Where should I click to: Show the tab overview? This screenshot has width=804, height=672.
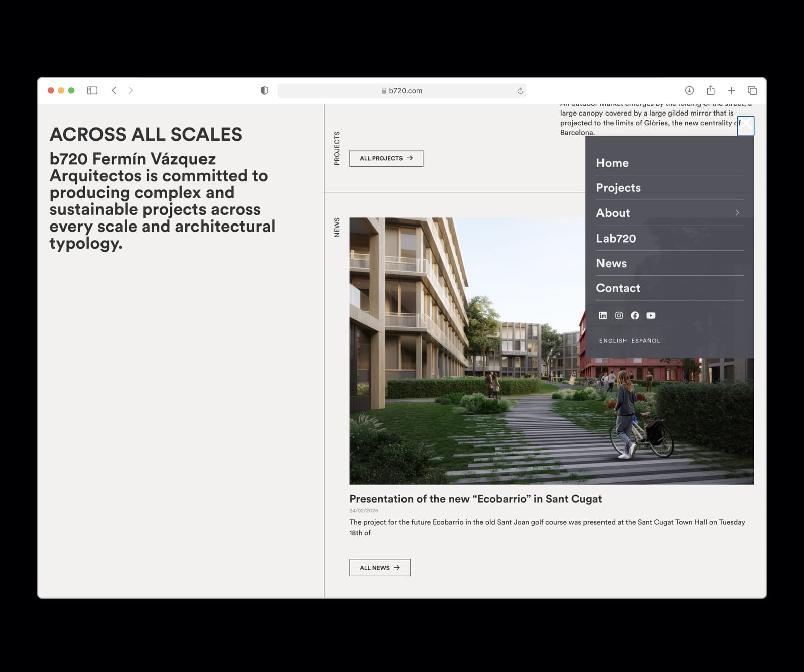[752, 90]
